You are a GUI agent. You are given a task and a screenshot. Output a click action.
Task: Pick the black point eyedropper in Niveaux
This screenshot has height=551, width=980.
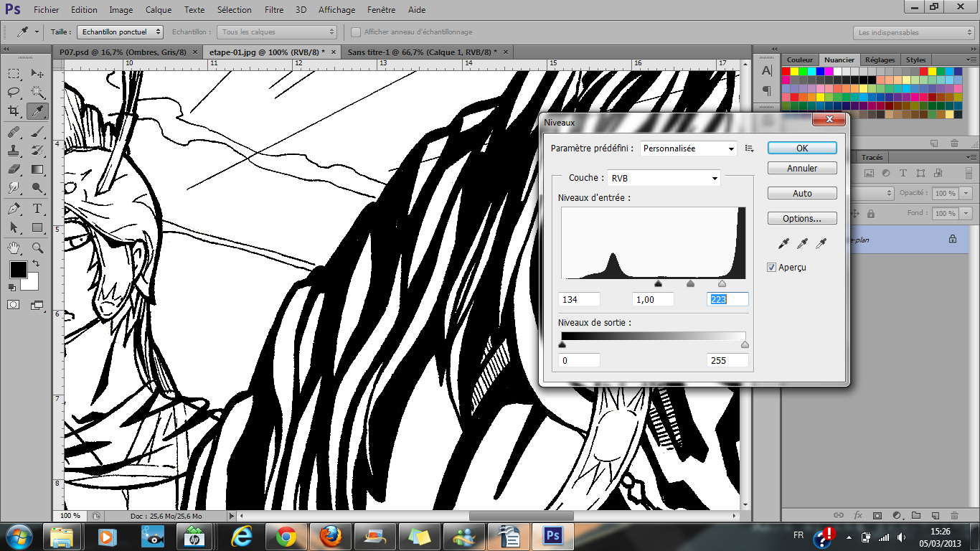[x=783, y=244]
